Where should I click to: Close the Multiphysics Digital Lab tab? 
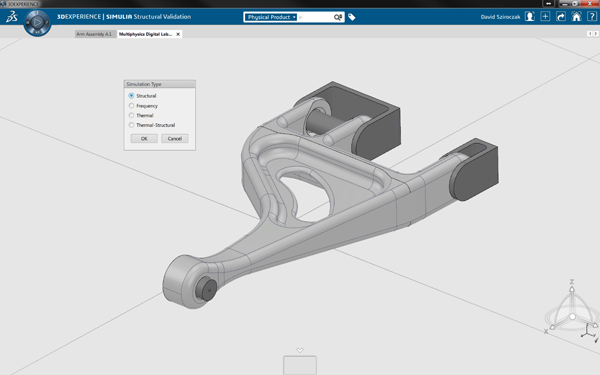pyautogui.click(x=178, y=34)
